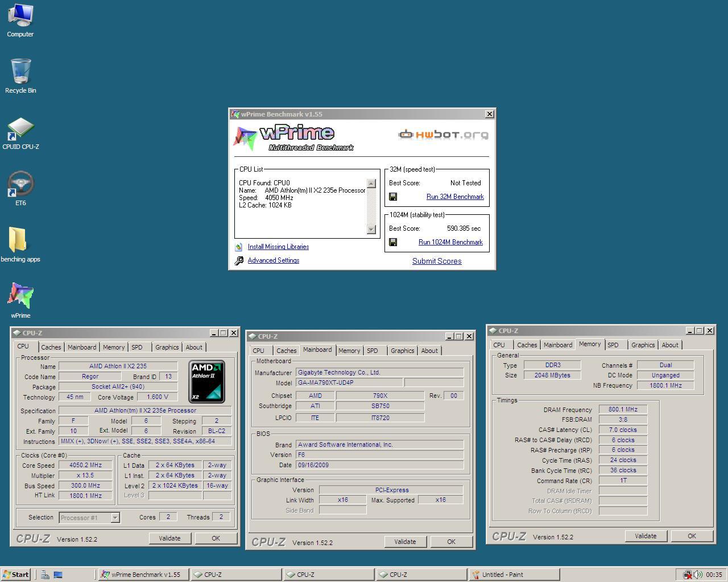Viewport: 728px width, 582px height.
Task: Open the Start menu
Action: pyautogui.click(x=16, y=575)
